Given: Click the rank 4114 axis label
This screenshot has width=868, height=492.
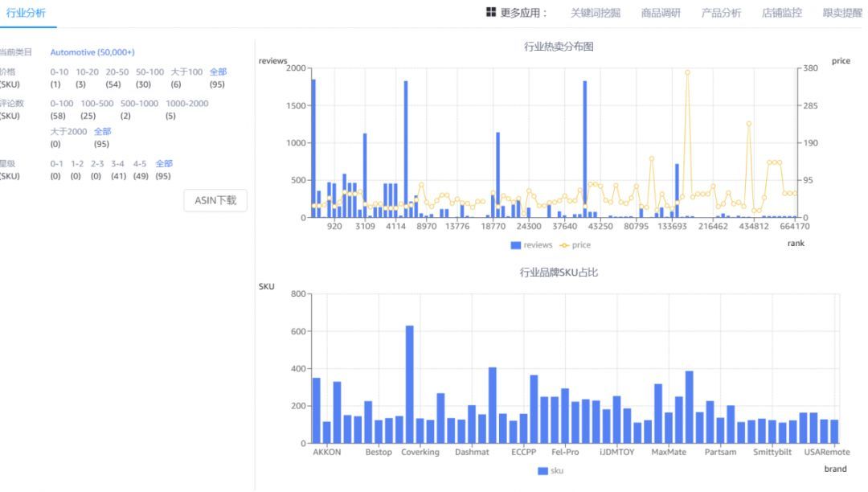Looking at the screenshot, I should click(395, 227).
